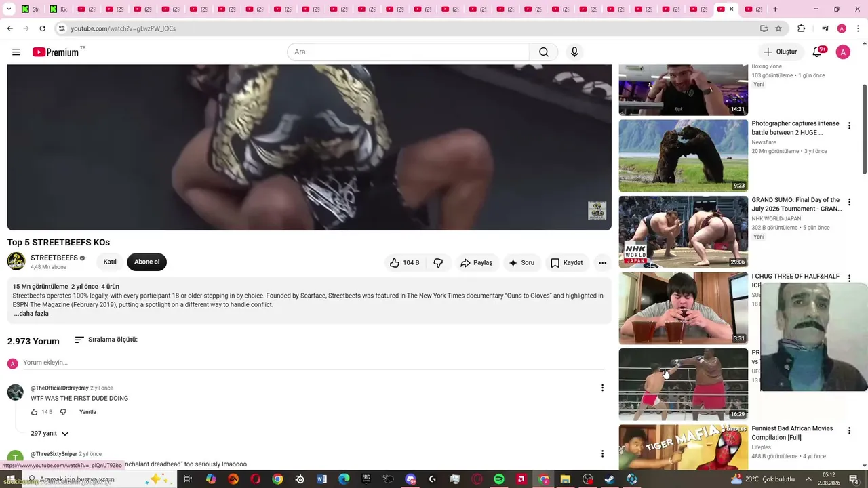Save the video with Kaydet
Image resolution: width=868 pixels, height=488 pixels.
coord(566,263)
